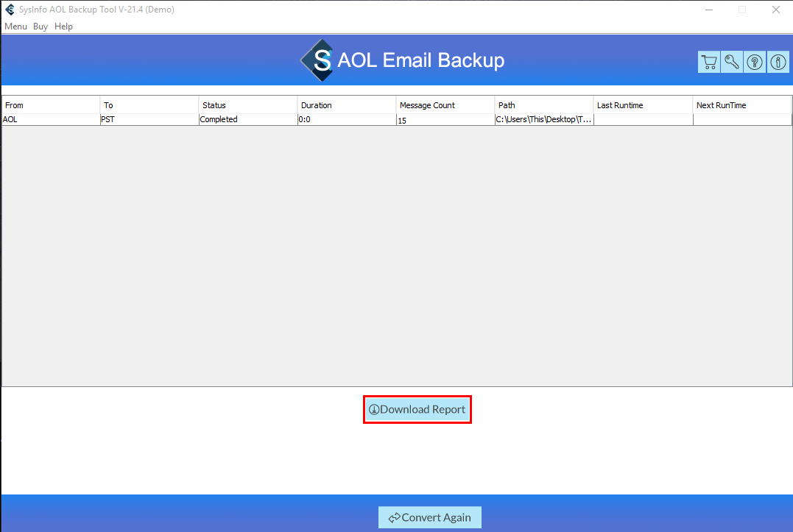The height and width of the screenshot is (532, 793).
Task: Click the SysInfo S diamond logo
Action: point(317,61)
